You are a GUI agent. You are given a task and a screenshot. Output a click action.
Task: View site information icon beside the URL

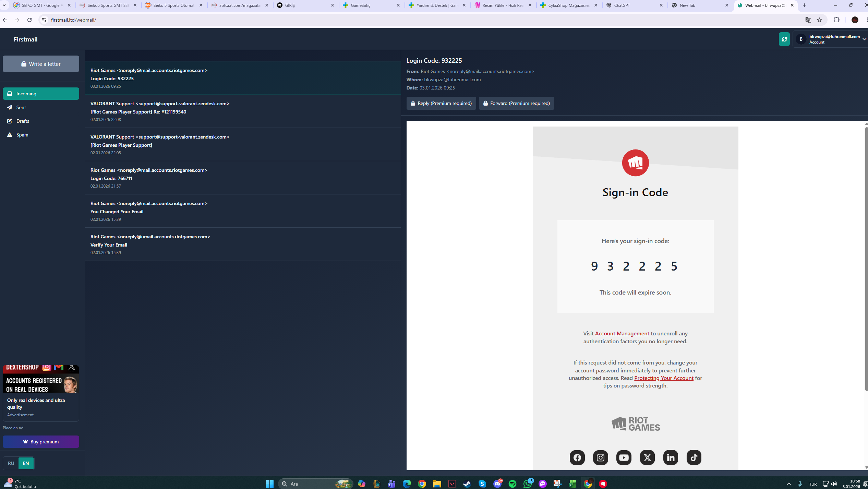point(44,20)
